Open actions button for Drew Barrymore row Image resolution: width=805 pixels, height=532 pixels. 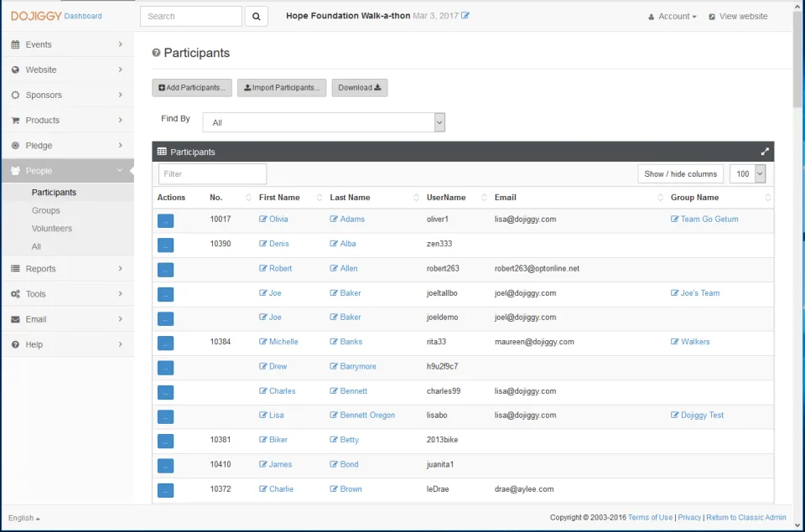point(165,368)
